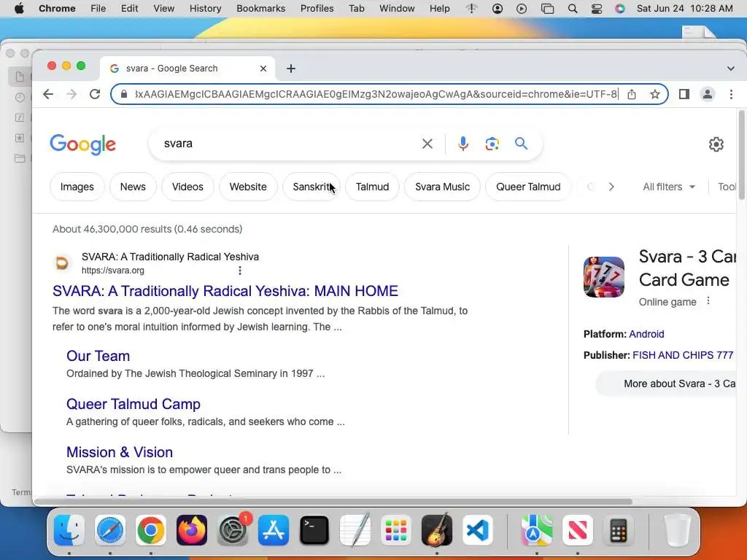Click the Svara card game app thumbnail

603,276
